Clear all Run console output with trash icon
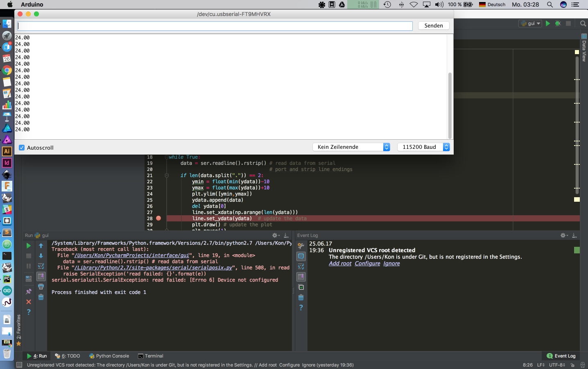The width and height of the screenshot is (588, 369). pyautogui.click(x=41, y=297)
